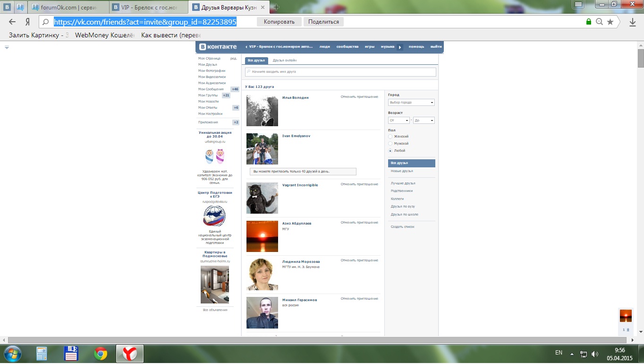The height and width of the screenshot is (364, 644).
Task: Open Мои Настройки in the left menu
Action: coord(210,114)
